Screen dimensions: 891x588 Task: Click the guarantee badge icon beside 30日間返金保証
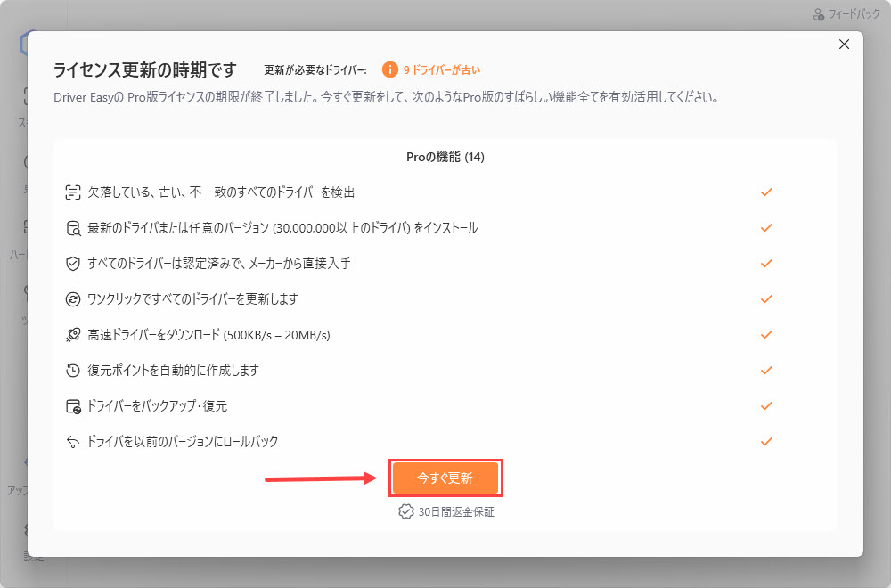click(x=405, y=512)
